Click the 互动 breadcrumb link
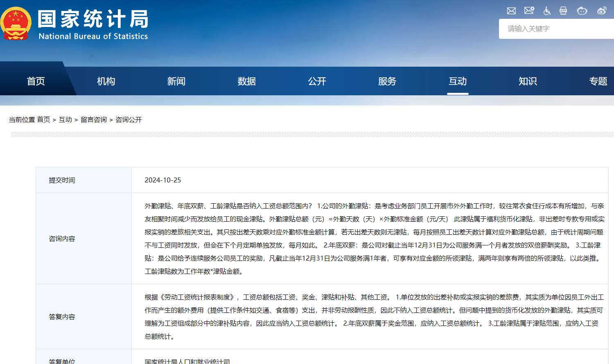 (x=65, y=119)
